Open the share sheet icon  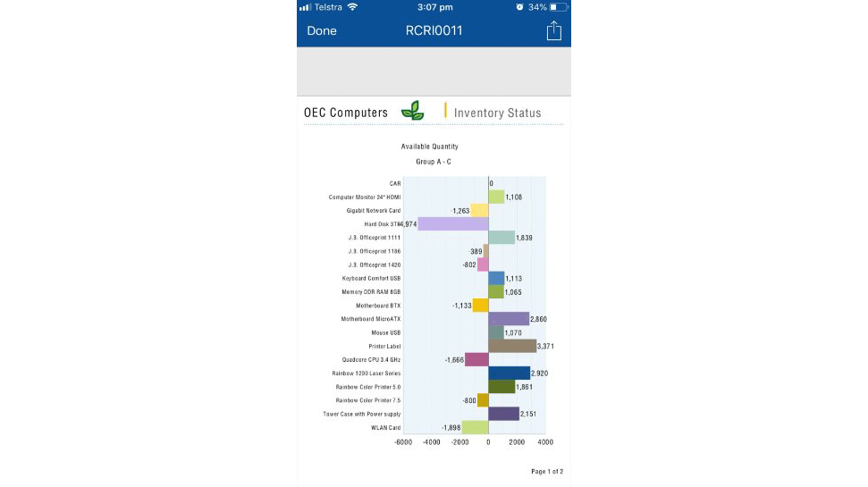pyautogui.click(x=553, y=30)
